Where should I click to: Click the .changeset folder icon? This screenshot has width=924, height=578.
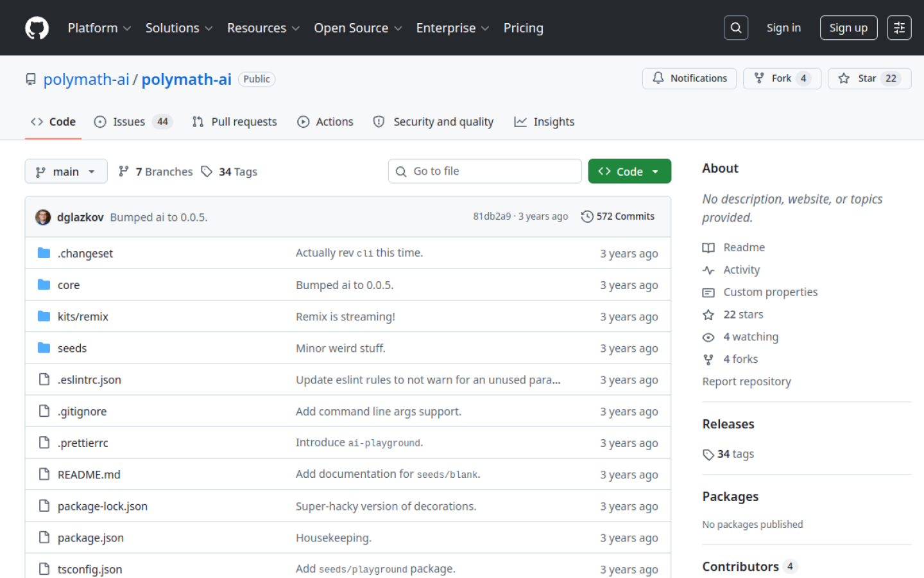[44, 253]
